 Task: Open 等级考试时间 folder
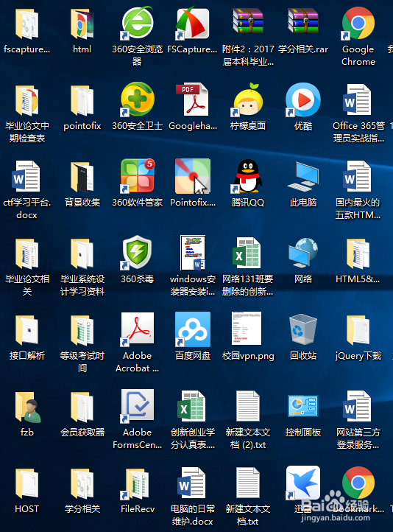tap(82, 331)
